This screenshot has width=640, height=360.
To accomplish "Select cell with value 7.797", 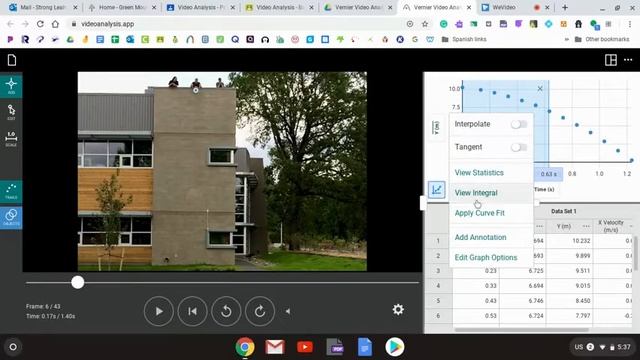I will point(569,316).
